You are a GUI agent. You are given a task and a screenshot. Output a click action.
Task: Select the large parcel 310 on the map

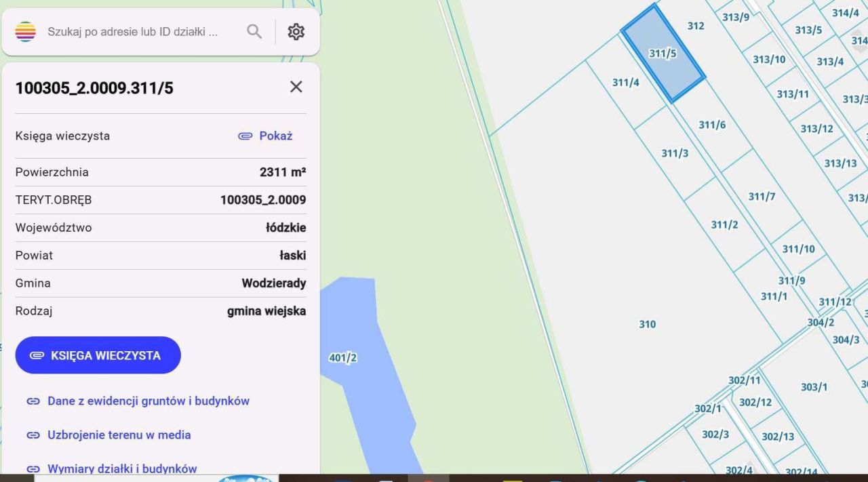pos(648,324)
